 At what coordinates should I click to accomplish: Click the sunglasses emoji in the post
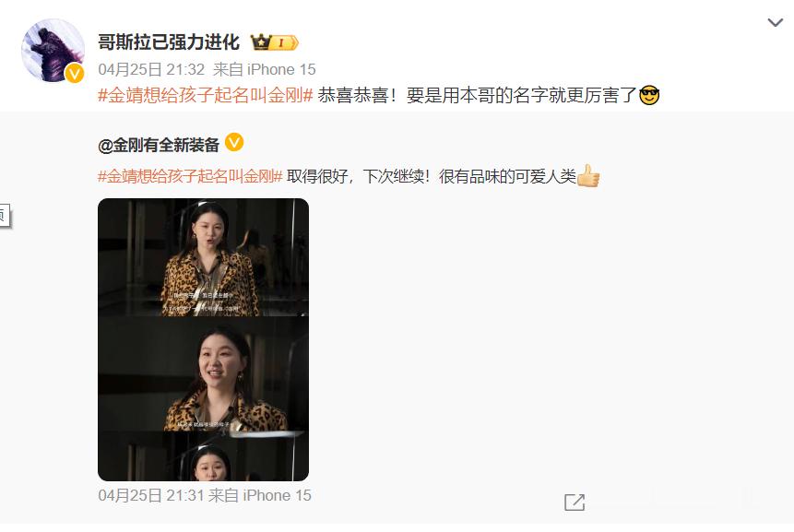[649, 95]
